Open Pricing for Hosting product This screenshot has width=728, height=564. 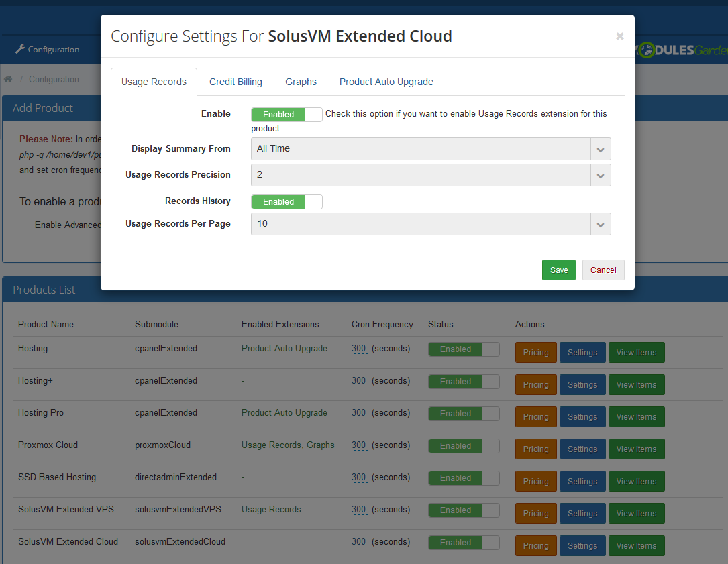point(536,352)
